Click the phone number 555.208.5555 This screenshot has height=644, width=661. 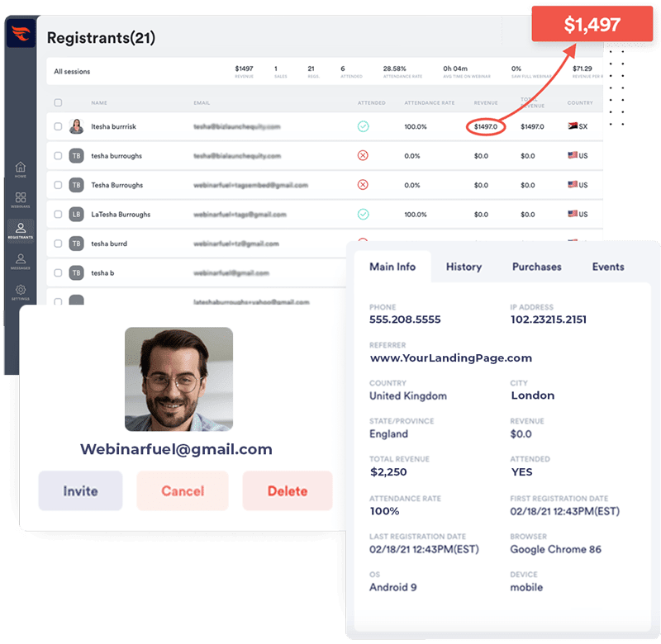(x=405, y=320)
